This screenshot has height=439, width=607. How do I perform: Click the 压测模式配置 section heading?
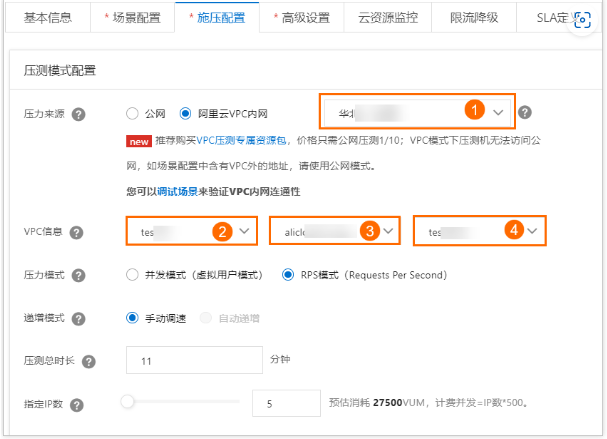pos(60,70)
